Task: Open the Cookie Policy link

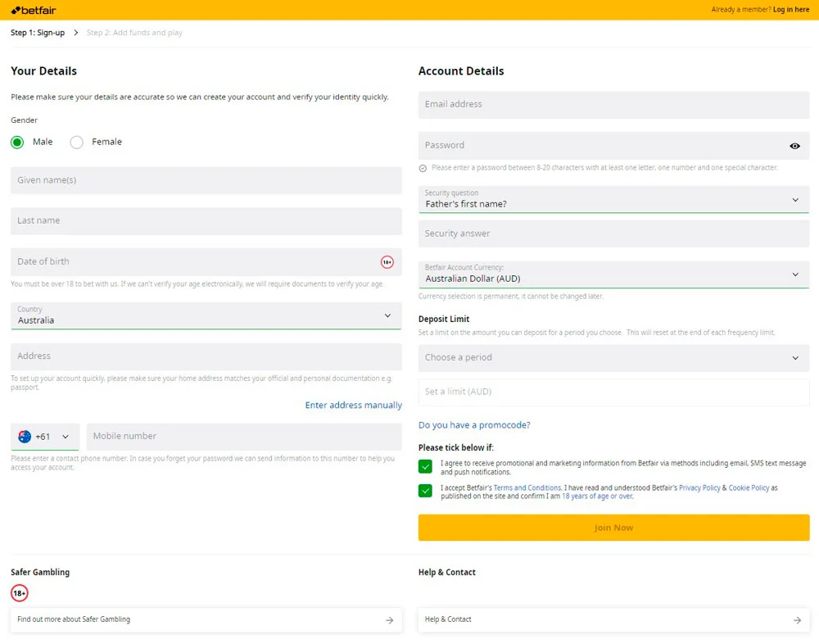Action: (749, 488)
